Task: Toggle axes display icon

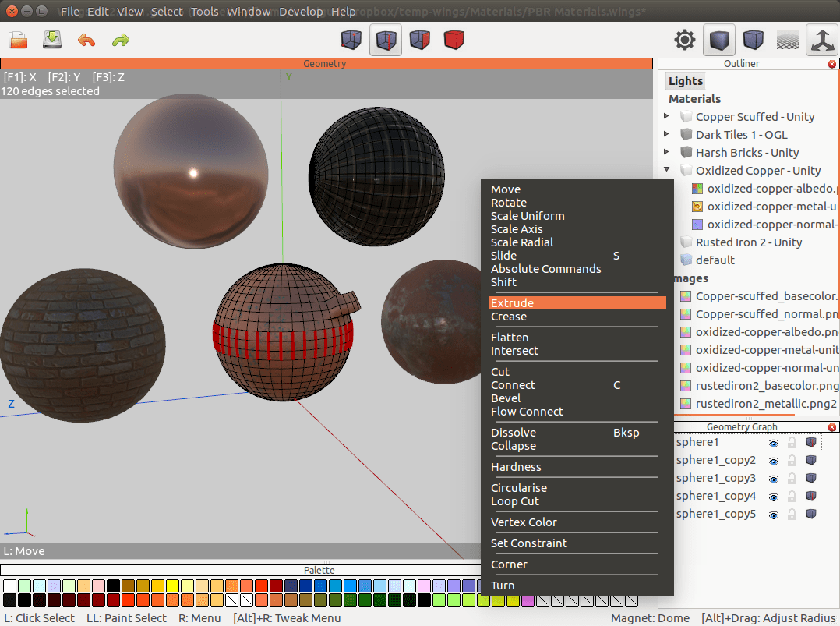Action: coord(822,41)
